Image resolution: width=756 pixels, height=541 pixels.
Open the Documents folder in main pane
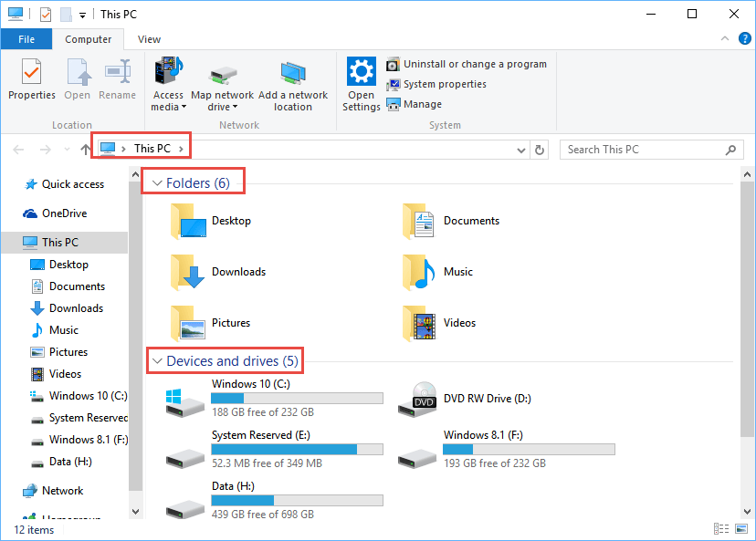point(419,221)
